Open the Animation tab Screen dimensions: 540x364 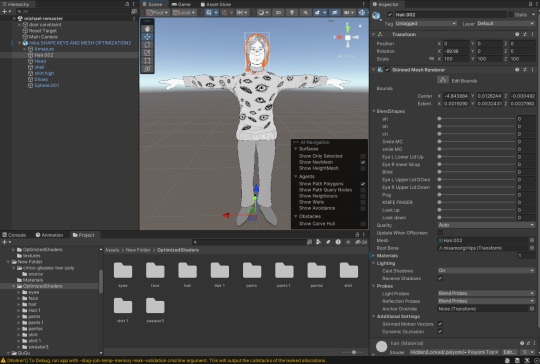pos(49,235)
